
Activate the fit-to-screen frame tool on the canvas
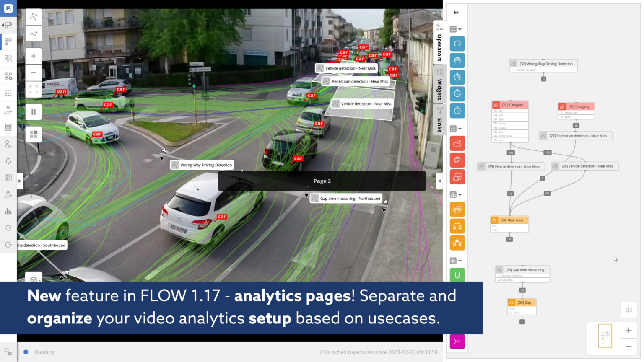point(34,89)
